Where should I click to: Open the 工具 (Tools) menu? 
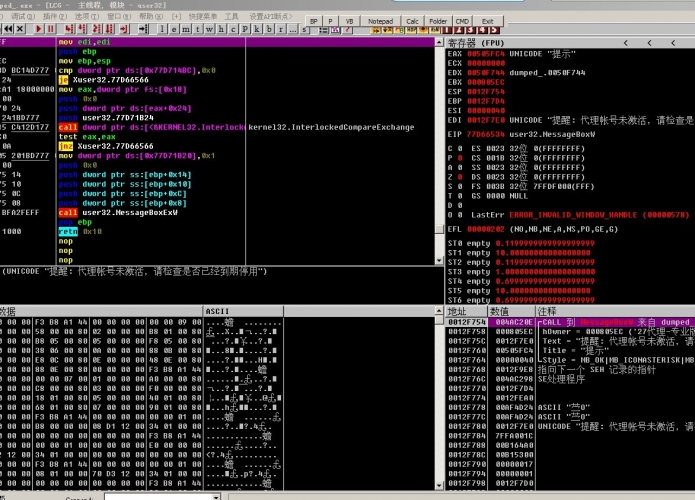click(x=231, y=16)
